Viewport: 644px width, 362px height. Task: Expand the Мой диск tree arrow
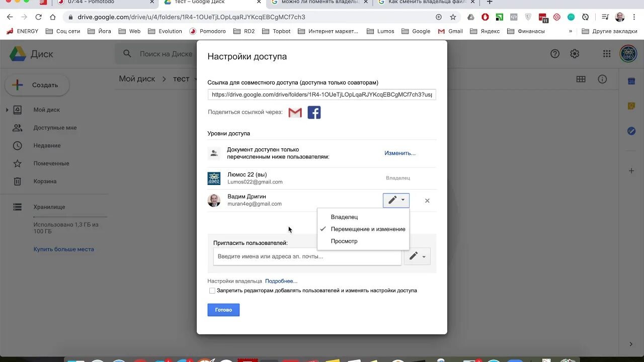point(7,110)
